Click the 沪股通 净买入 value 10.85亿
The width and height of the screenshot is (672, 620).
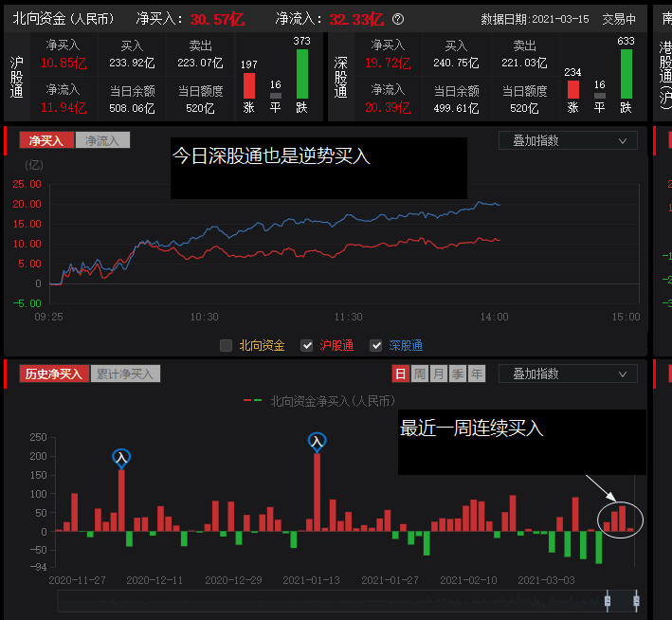[64, 63]
